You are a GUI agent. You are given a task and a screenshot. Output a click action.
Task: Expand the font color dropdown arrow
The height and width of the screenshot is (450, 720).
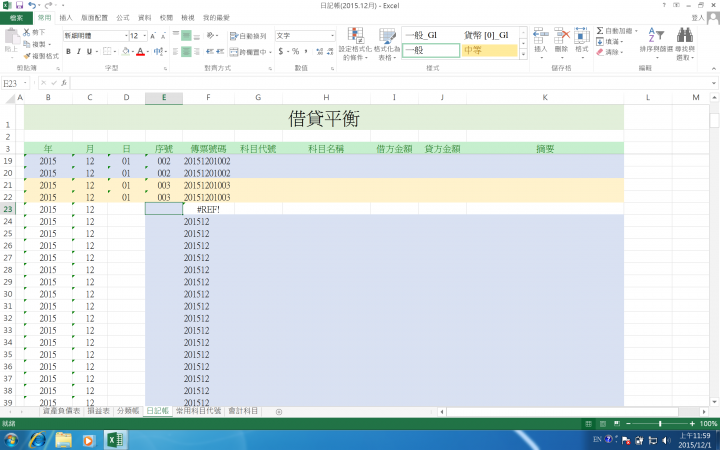tap(147, 51)
